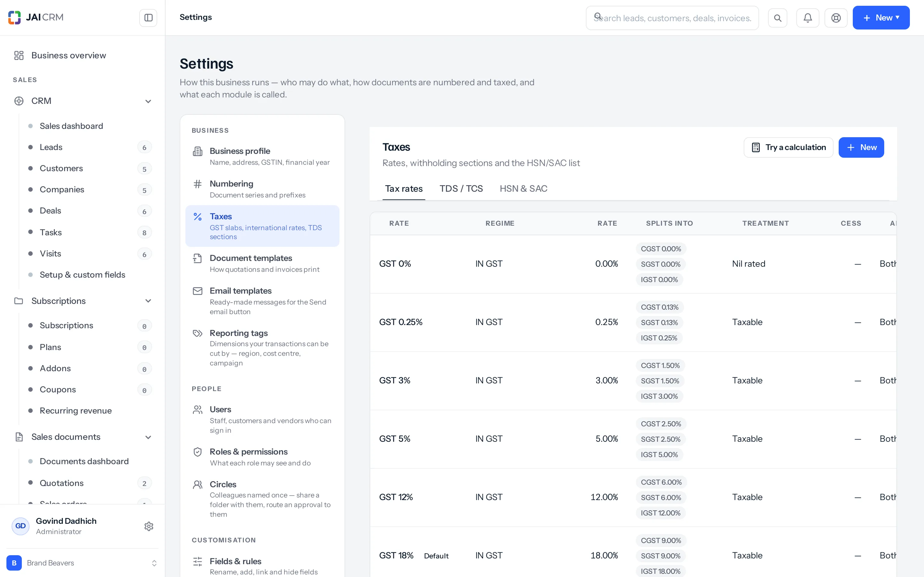
Task: Click Try a calculation button
Action: click(x=788, y=147)
